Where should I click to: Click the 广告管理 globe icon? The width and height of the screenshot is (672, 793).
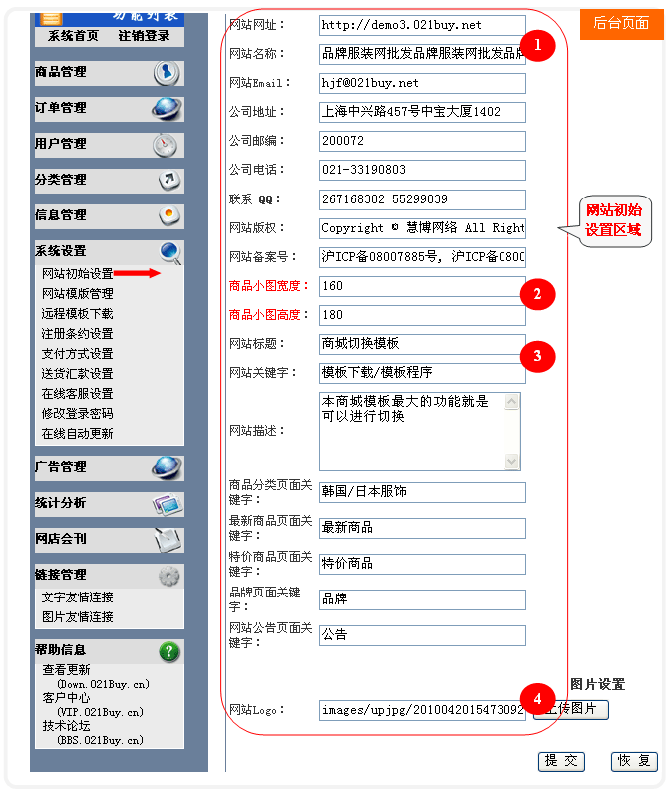coord(167,467)
